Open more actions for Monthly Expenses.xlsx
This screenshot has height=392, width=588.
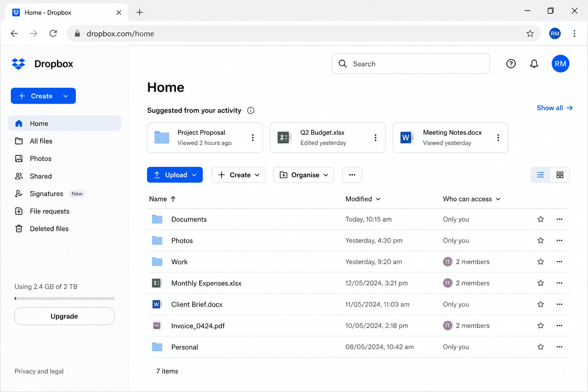[559, 283]
